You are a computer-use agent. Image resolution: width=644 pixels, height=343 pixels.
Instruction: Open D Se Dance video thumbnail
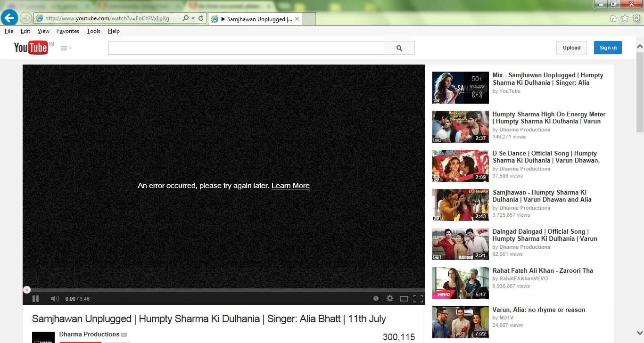(x=461, y=166)
